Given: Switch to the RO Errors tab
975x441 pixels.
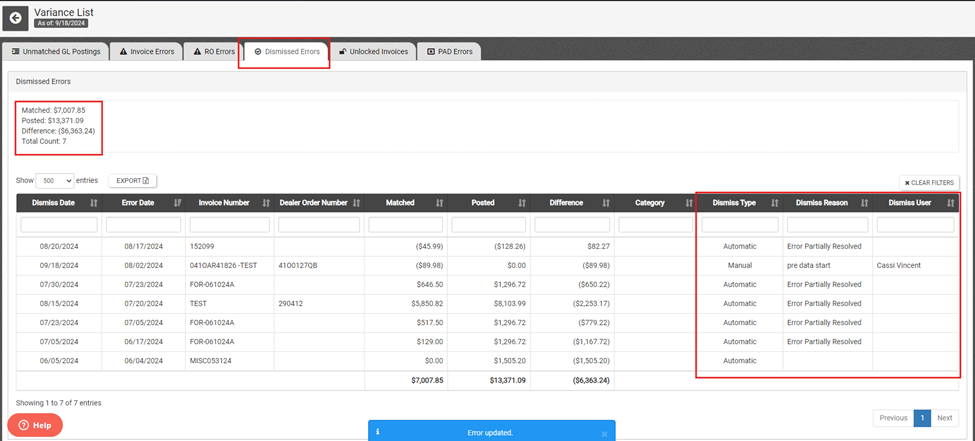Looking at the screenshot, I should 213,52.
